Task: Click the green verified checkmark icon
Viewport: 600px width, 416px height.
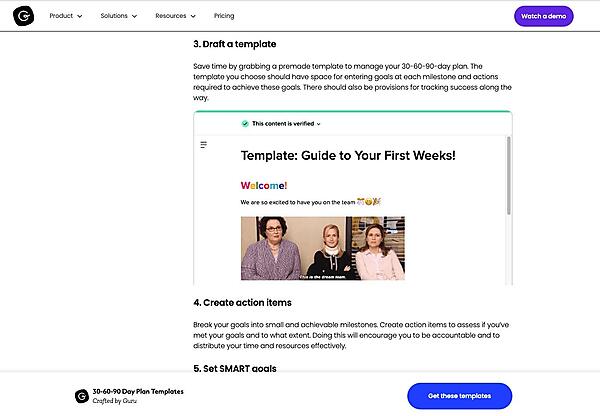Action: pyautogui.click(x=245, y=124)
